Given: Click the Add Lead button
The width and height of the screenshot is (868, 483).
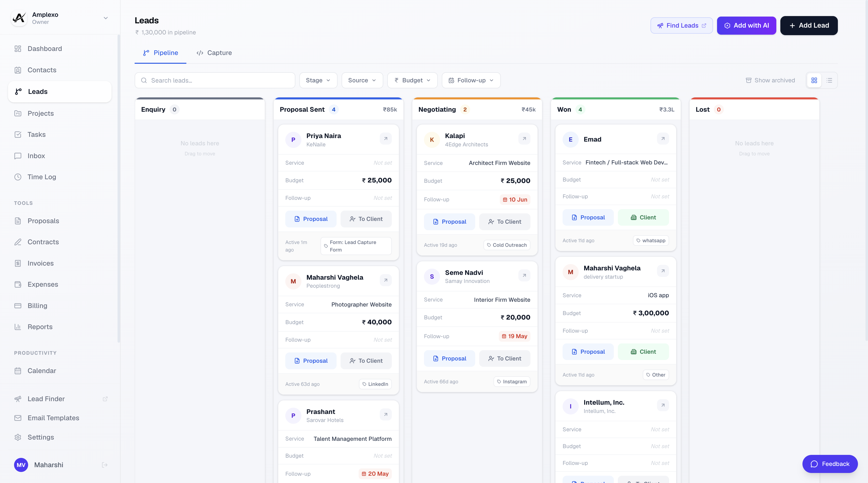Looking at the screenshot, I should coord(809,26).
